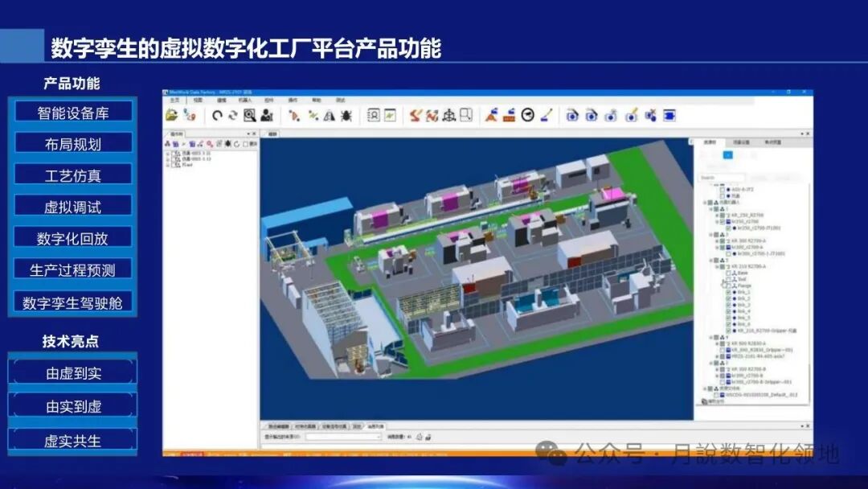
Task: Uncheck the link_4 checkbox
Action: (728, 312)
